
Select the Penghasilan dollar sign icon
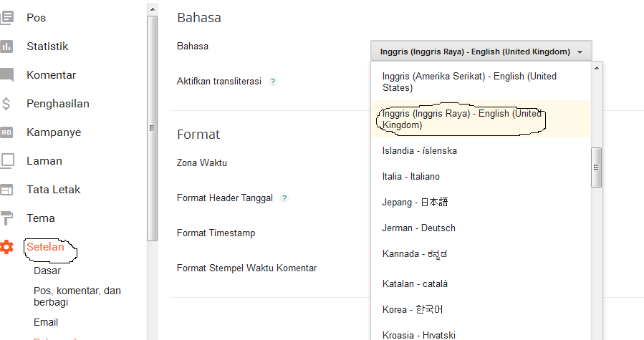[6, 104]
